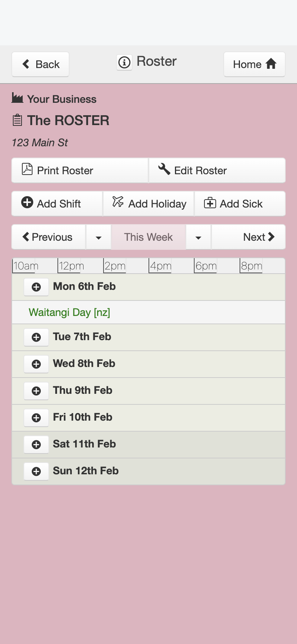This screenshot has width=297, height=644.
Task: Open Edit Roster settings
Action: tap(217, 170)
